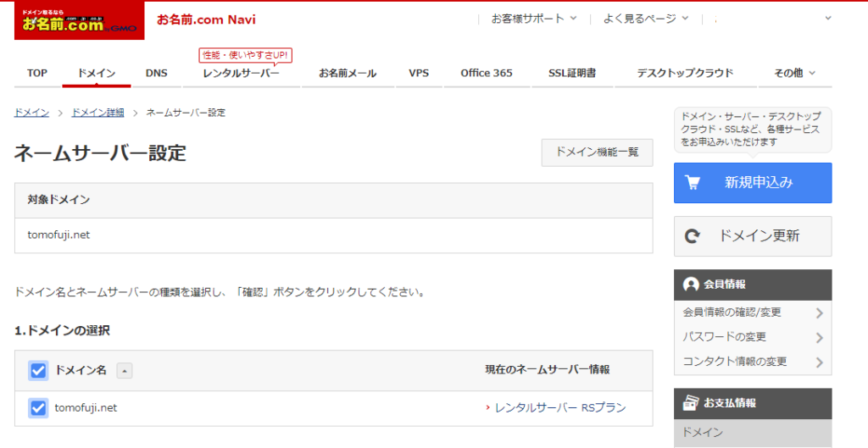Screen dimensions: 868x448
Task: Click the arrow beside パスワードの変更
Action: click(819, 337)
